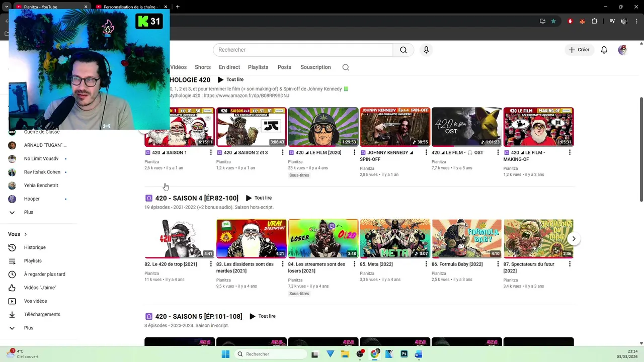This screenshot has width=644, height=362.
Task: Switch to Souscription channel tab
Action: (315, 67)
